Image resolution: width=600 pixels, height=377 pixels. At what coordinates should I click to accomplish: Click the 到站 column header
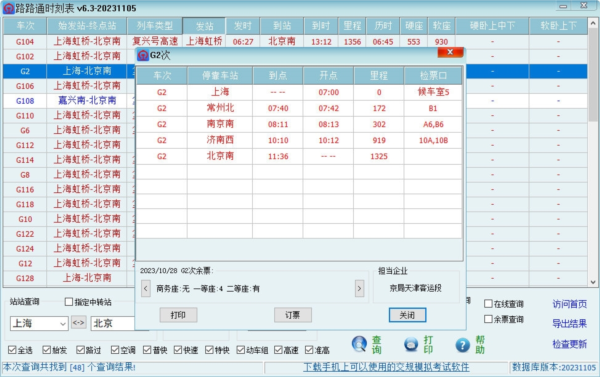point(282,26)
